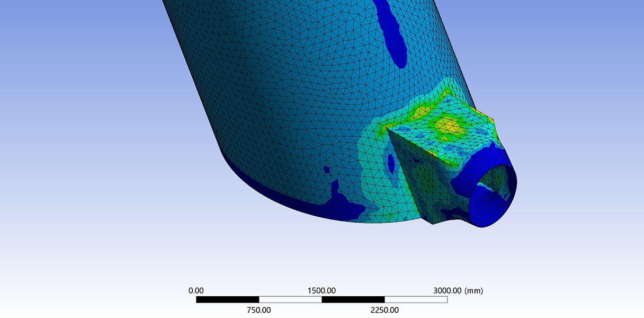644x318 pixels.
Task: Click the 750.00 label under the scale bar
Action: point(259,310)
